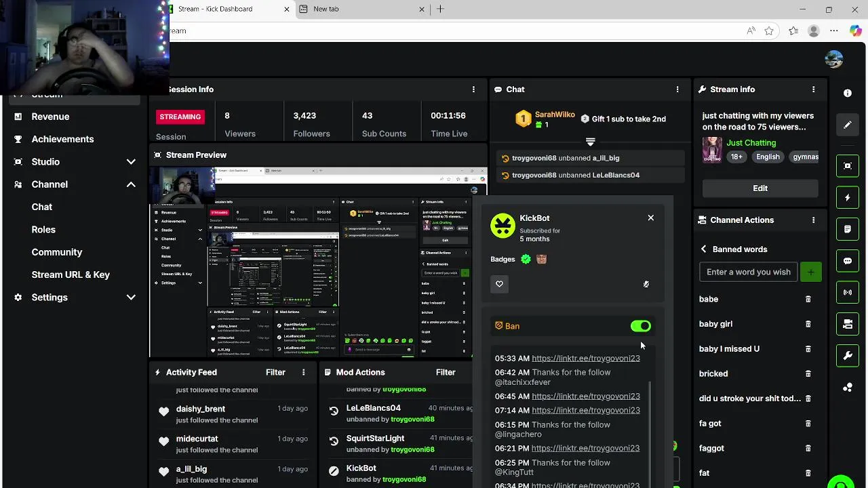Click Filter in Mod Actions header
The width and height of the screenshot is (868, 488).
[446, 372]
